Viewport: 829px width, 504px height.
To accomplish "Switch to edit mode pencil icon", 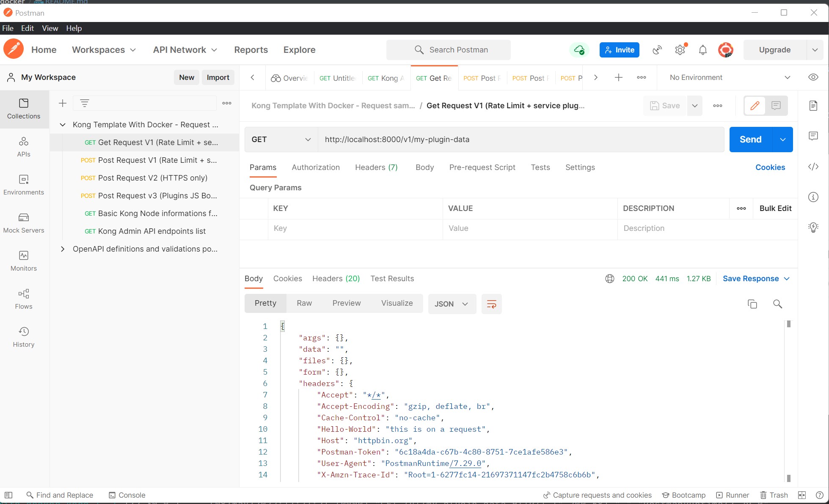I will coord(755,106).
